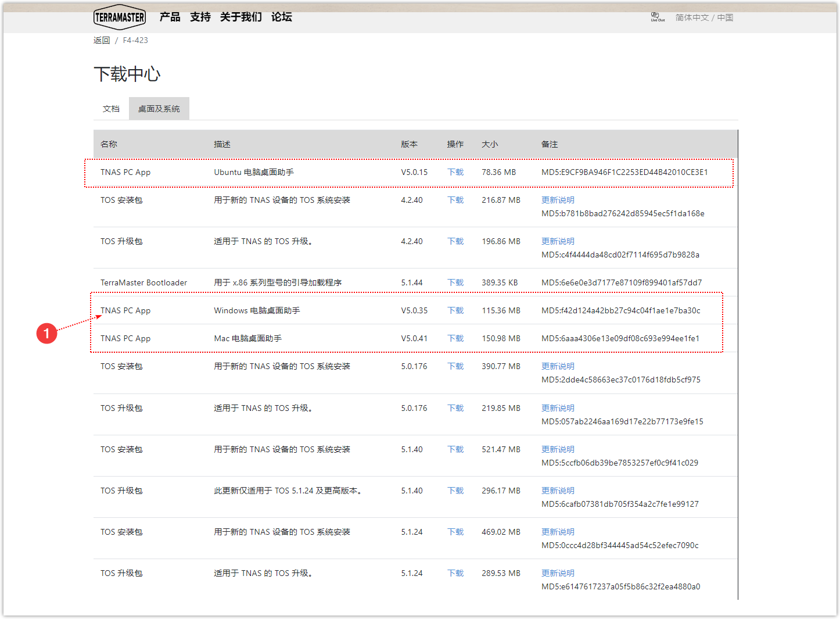Open 更新说明 for 196.86 MB package
Screen dimensions: 840x619
tap(558, 241)
